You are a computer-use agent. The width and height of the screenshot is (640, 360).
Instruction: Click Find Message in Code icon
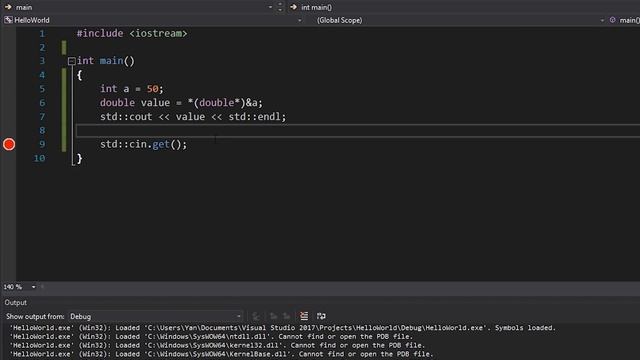[256, 316]
